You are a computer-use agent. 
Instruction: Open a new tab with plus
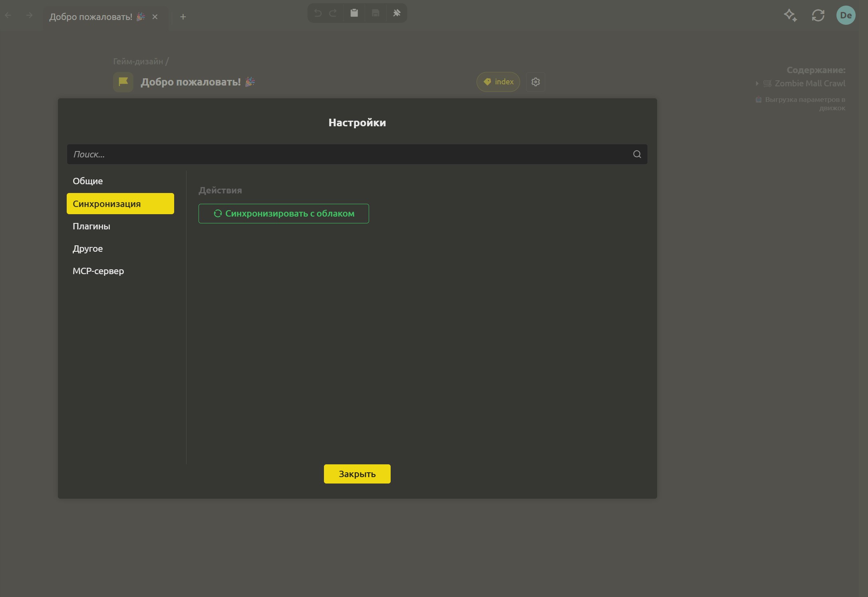(183, 17)
